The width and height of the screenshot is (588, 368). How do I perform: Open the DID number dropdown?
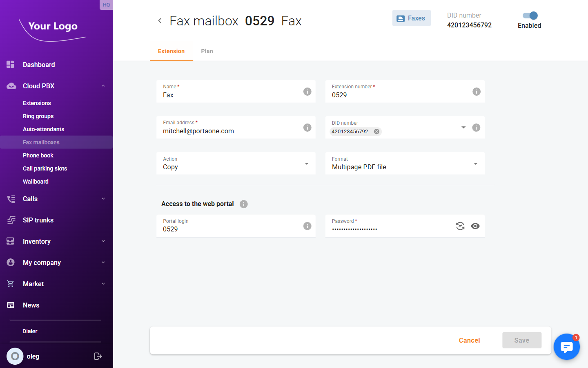tap(463, 127)
